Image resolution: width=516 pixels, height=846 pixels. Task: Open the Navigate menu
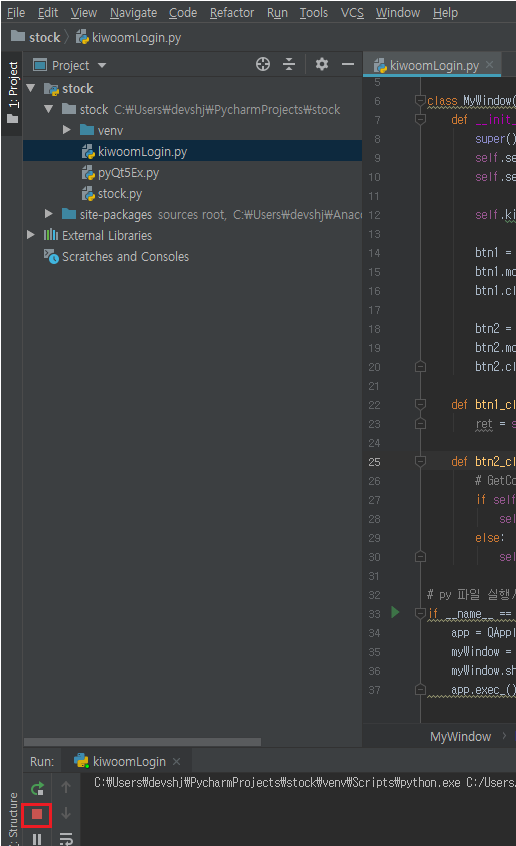pyautogui.click(x=133, y=12)
